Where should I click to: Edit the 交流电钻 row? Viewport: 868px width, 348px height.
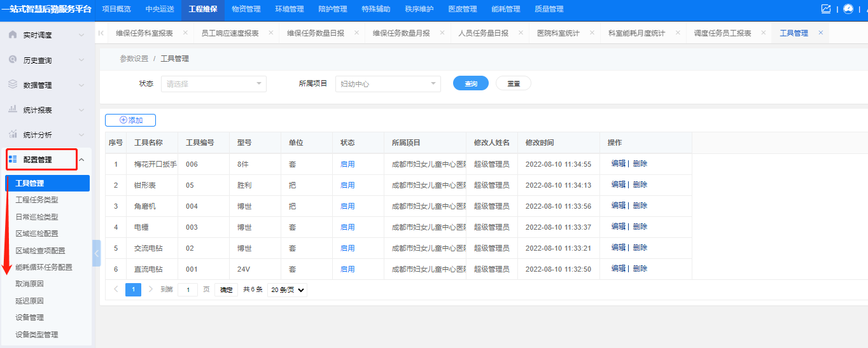618,247
